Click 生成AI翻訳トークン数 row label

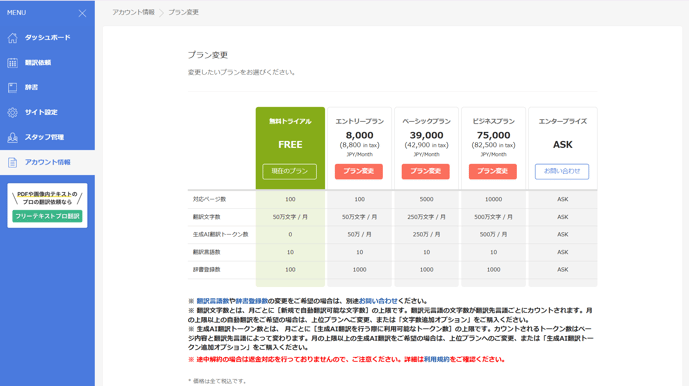click(x=221, y=235)
